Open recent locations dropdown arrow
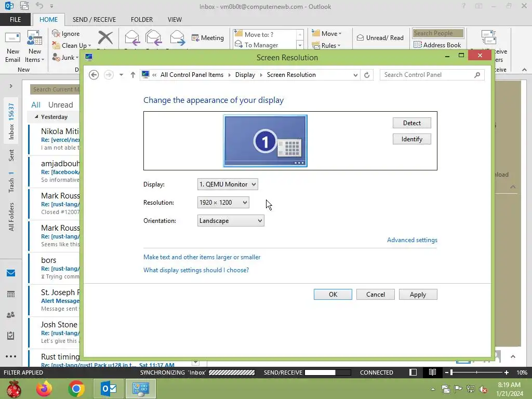532x399 pixels. [121, 75]
